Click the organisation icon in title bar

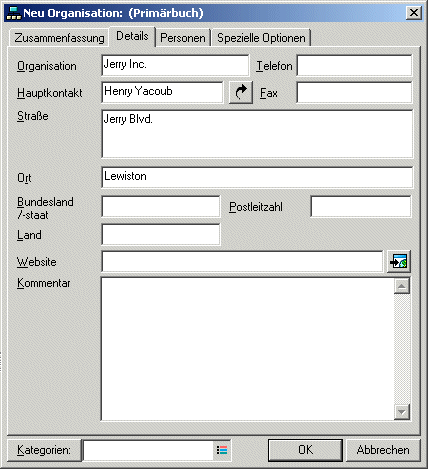(x=14, y=13)
